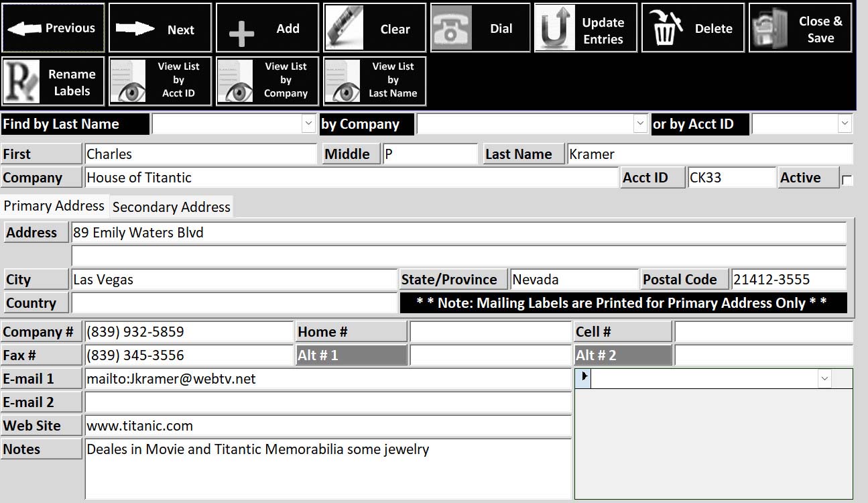View List by Acct ID
Screen dimensions: 868x503
tap(160, 80)
